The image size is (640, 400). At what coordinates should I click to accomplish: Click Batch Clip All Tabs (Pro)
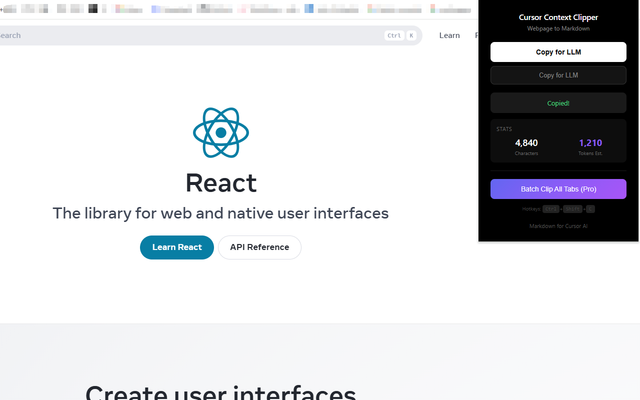click(558, 189)
